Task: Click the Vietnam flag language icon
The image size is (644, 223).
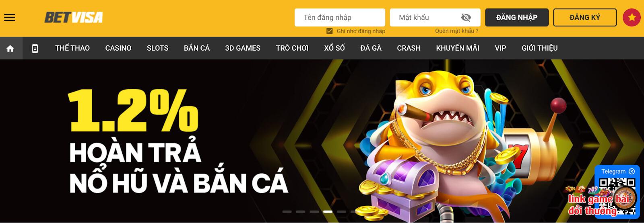Action: click(632, 18)
